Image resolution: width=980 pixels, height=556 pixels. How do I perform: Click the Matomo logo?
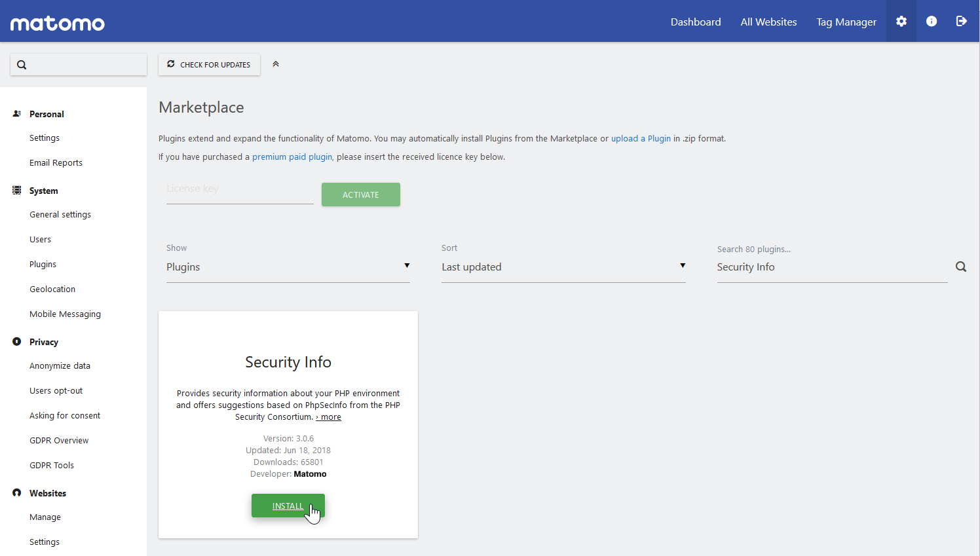pos(58,24)
